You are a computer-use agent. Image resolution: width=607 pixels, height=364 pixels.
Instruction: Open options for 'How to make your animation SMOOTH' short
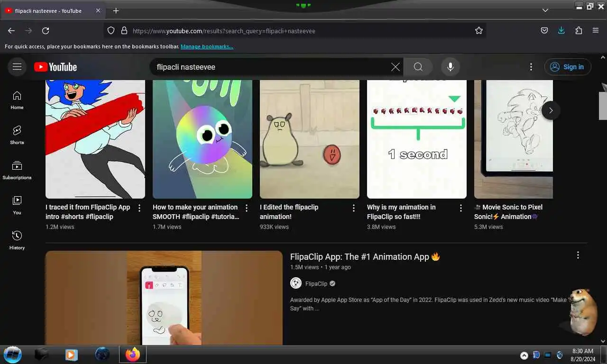point(247,208)
